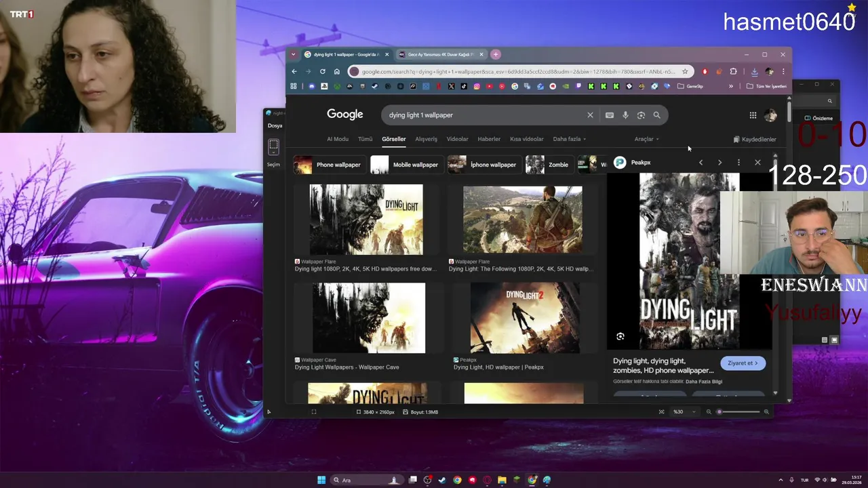Open Dying Light 2 Peakpx thumbnail

click(525, 318)
